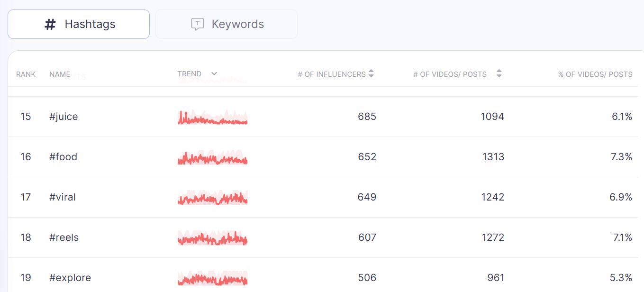644x292 pixels.
Task: Open the #food trend chart
Action: 213,158
